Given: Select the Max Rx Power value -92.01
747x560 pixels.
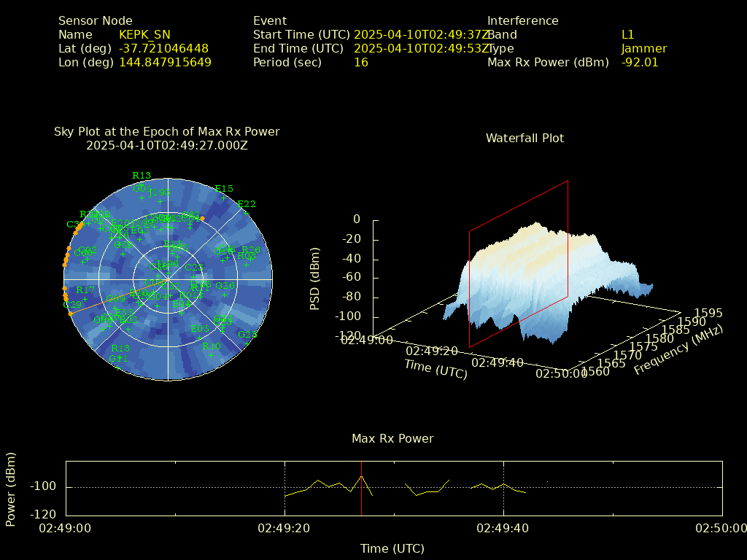Looking at the screenshot, I should point(639,63).
